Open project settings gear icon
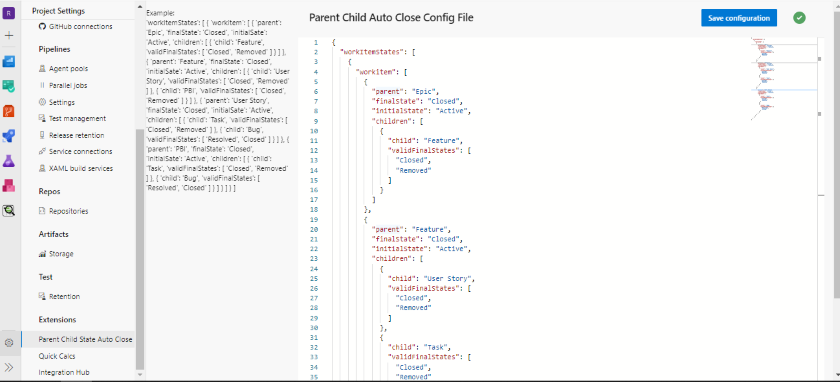This screenshot has width=840, height=382. 9,343
